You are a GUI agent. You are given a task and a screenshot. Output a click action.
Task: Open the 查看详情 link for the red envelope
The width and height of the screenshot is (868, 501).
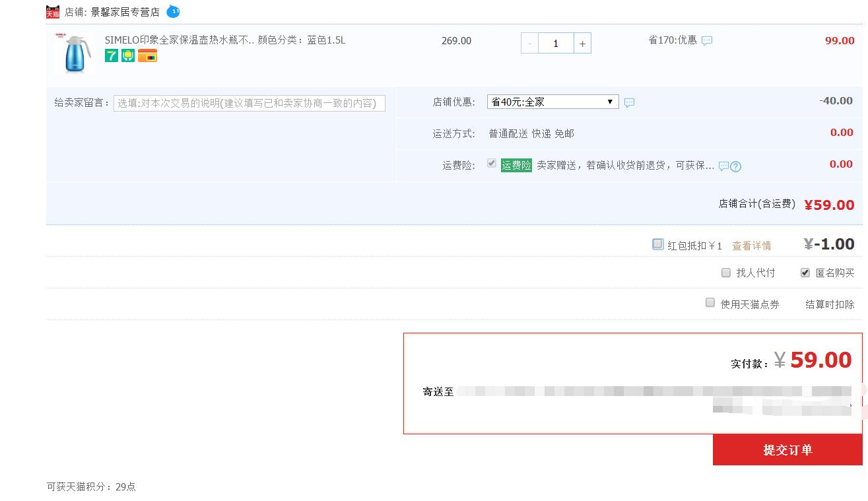point(752,246)
